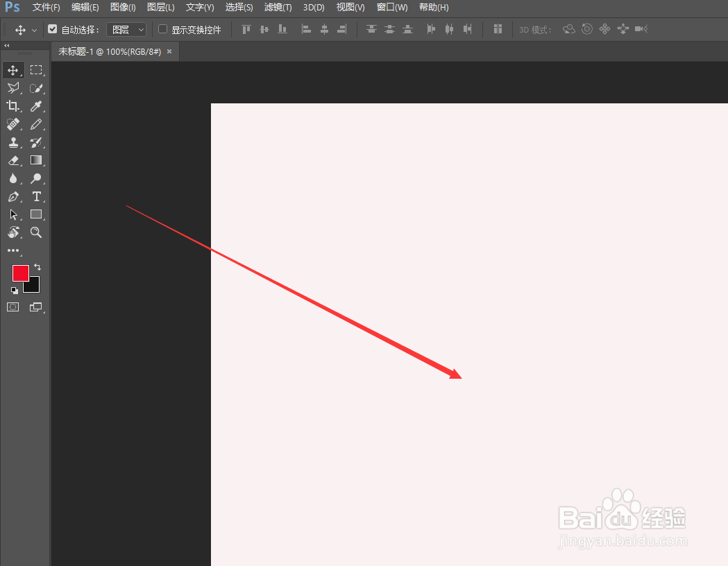Toggle Quick Mask mode
Image resolution: width=728 pixels, height=566 pixels.
tap(13, 307)
